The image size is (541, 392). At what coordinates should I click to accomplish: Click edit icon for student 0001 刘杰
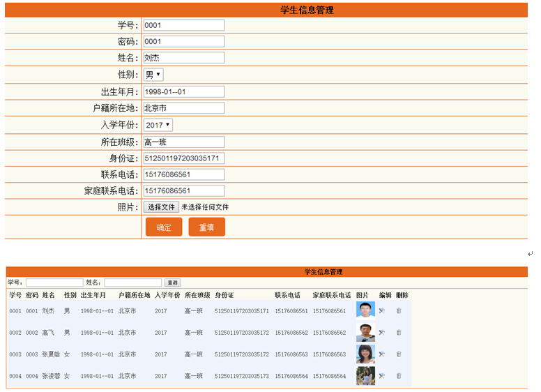pos(381,311)
